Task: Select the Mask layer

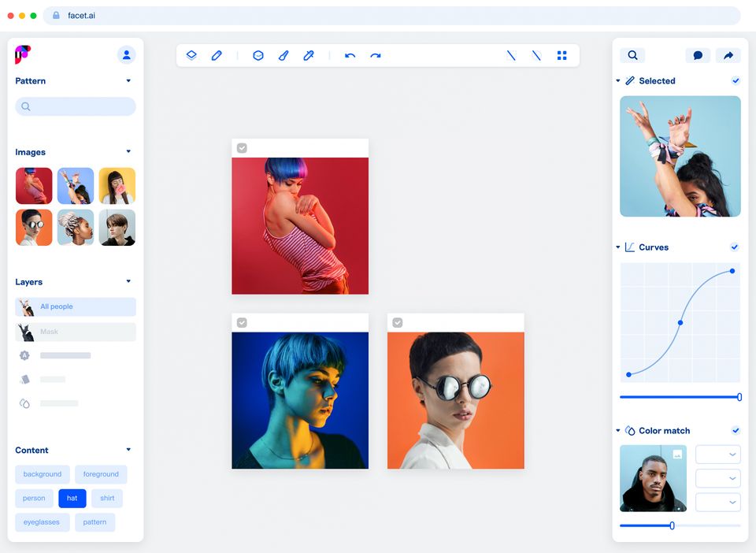Action: coord(76,332)
